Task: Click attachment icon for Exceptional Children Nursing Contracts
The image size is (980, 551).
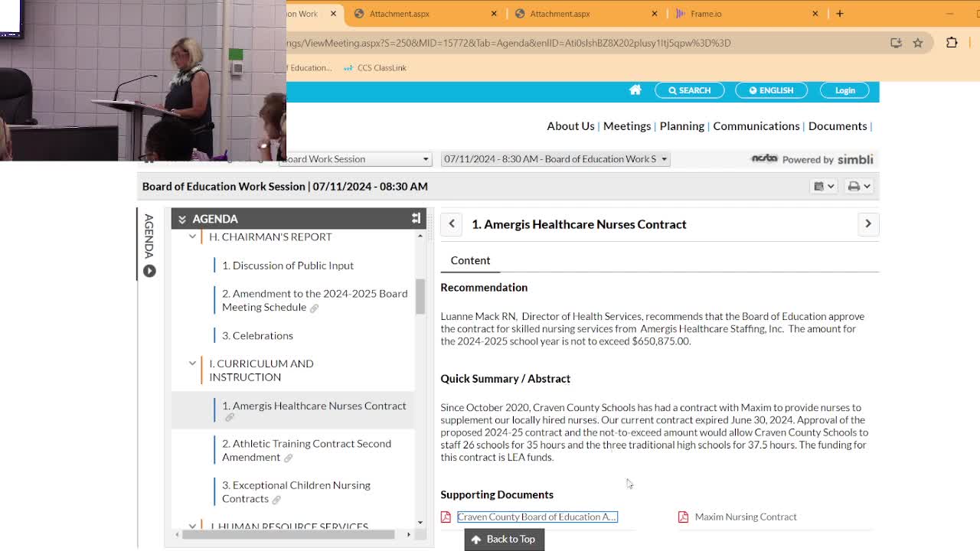Action: point(276,500)
